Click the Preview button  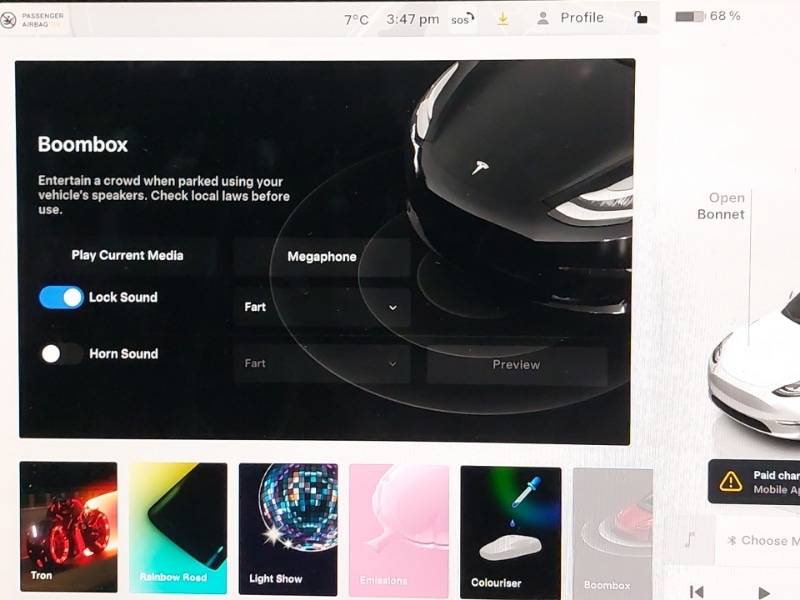point(516,365)
